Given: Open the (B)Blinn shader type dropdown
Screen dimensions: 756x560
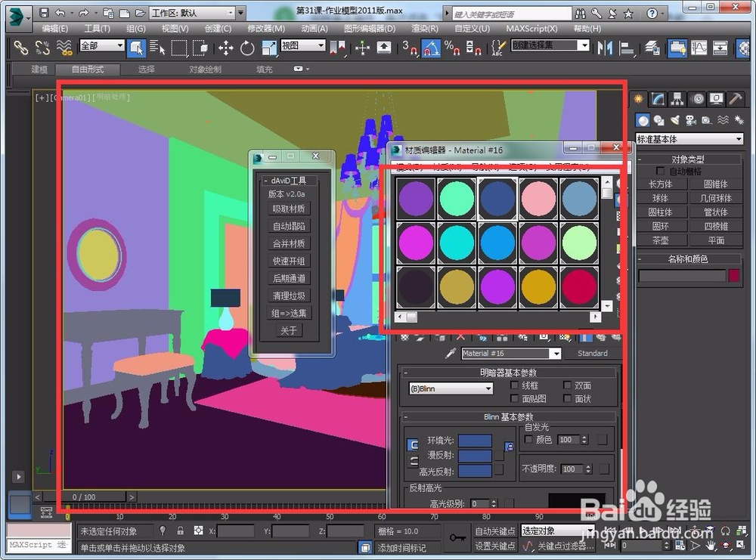Looking at the screenshot, I should click(x=451, y=388).
